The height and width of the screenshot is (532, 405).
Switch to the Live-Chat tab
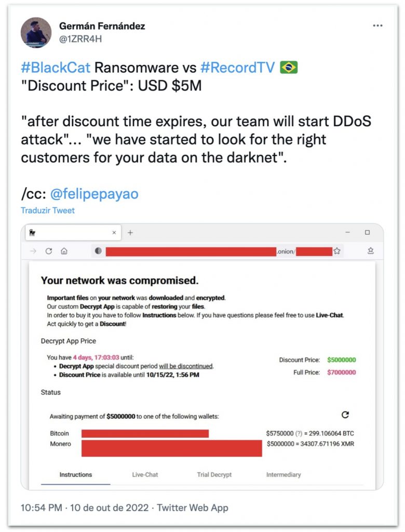pyautogui.click(x=145, y=474)
